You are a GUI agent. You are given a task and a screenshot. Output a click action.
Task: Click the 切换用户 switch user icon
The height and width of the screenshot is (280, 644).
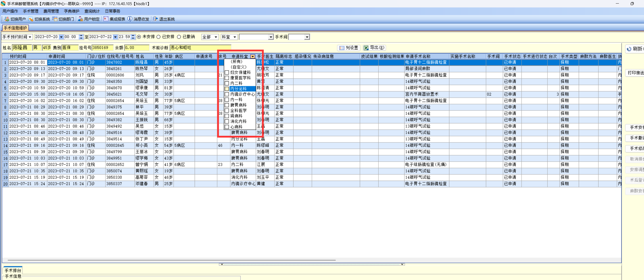coord(7,19)
